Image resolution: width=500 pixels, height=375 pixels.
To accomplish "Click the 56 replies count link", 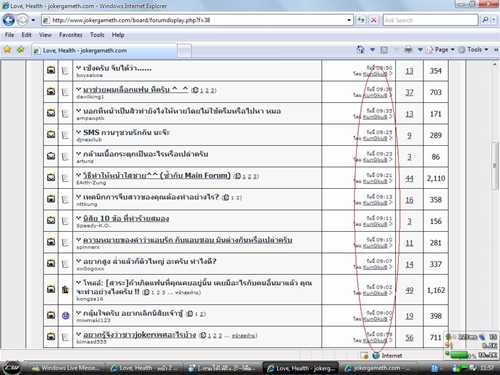I will coord(409,337).
